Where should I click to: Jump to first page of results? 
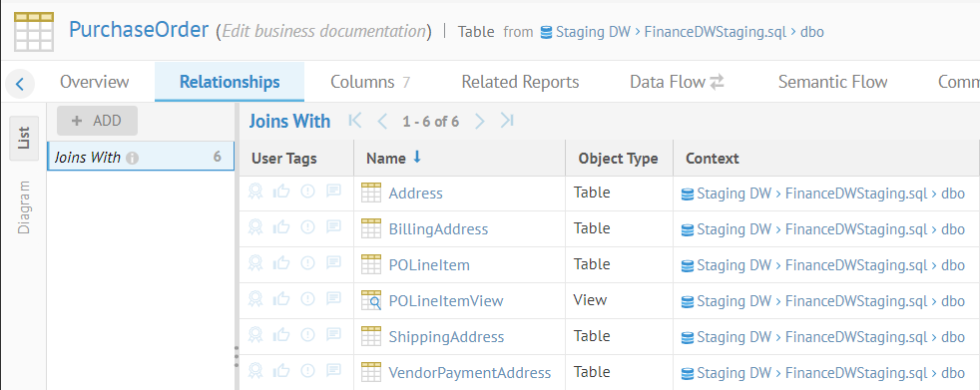[355, 121]
